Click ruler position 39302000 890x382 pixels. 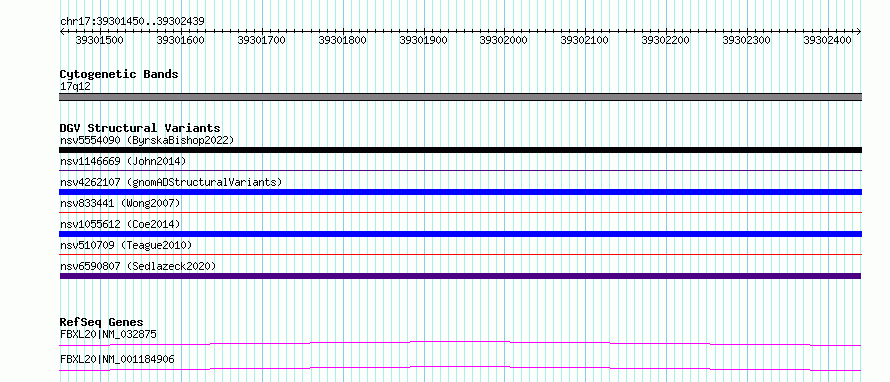pyautogui.click(x=503, y=40)
